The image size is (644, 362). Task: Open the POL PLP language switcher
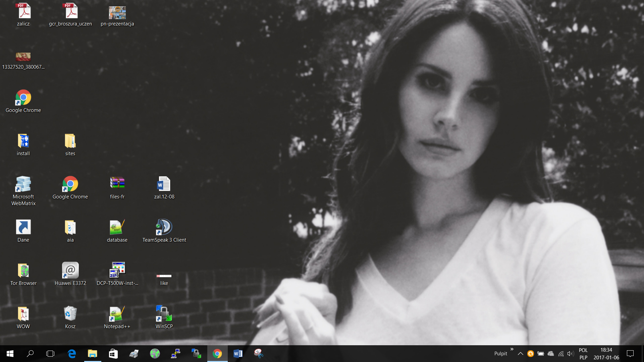click(x=583, y=354)
